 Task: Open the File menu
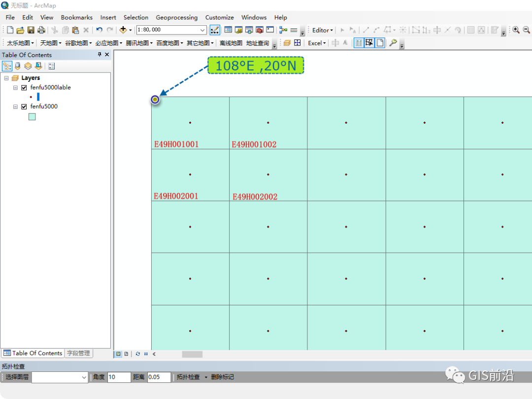(10, 17)
